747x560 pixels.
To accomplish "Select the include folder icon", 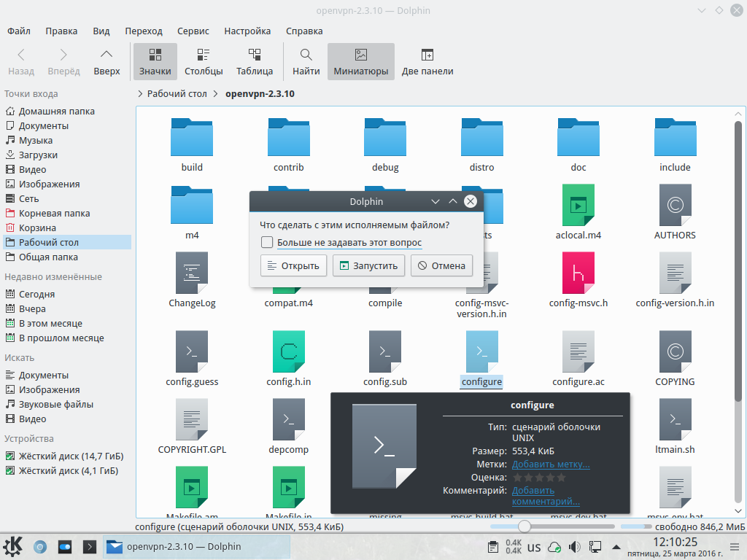I will pyautogui.click(x=675, y=137).
